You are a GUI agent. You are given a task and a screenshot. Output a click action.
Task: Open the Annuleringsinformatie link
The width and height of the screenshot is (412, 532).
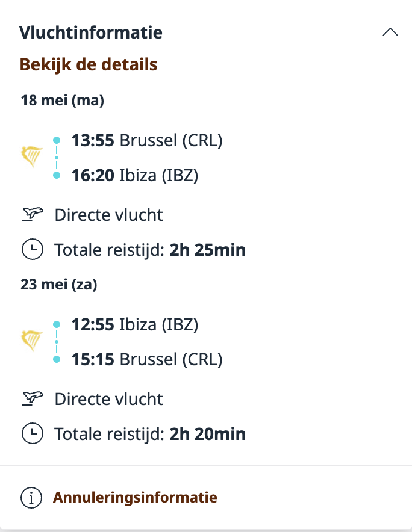[135, 498]
